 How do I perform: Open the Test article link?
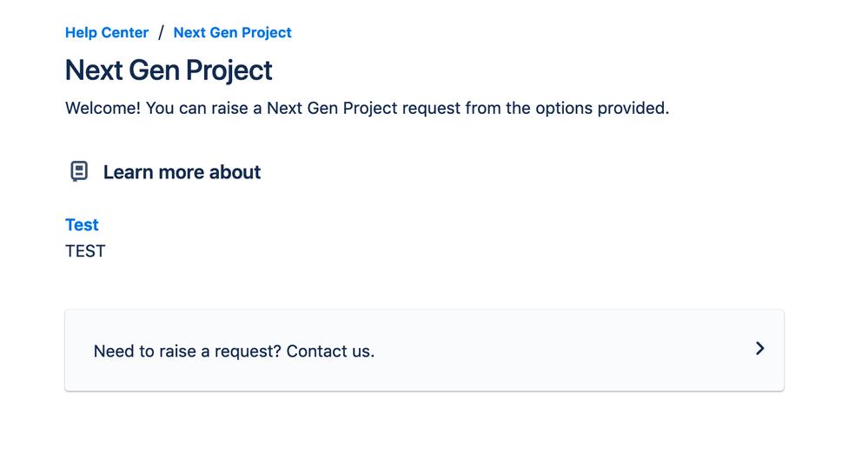(x=82, y=225)
